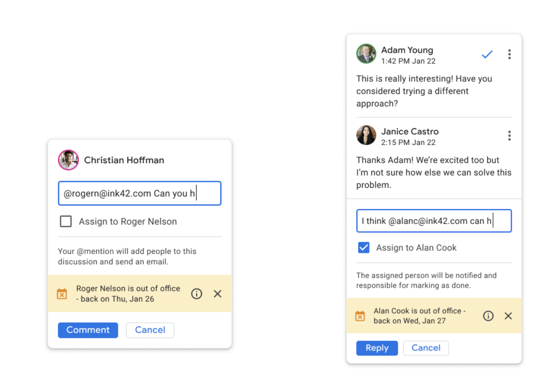Click Janice Castro's profile avatar
Viewport: 558px width, 392px height.
(366, 135)
